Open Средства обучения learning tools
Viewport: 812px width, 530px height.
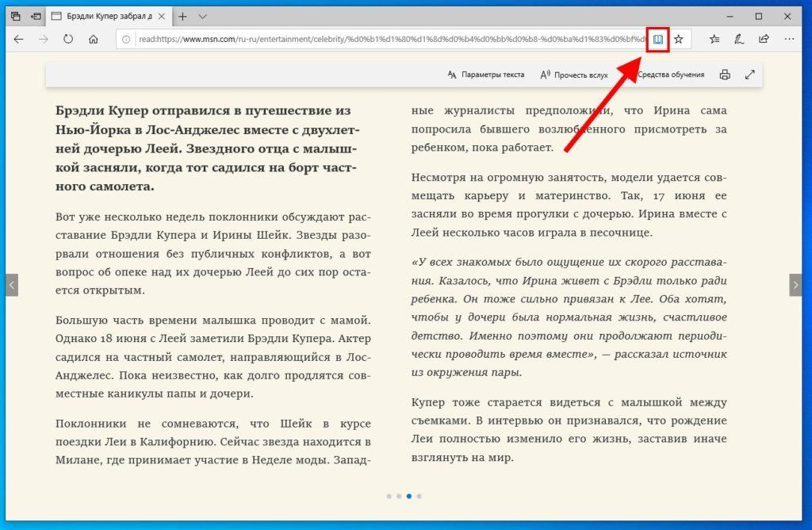[x=672, y=74]
